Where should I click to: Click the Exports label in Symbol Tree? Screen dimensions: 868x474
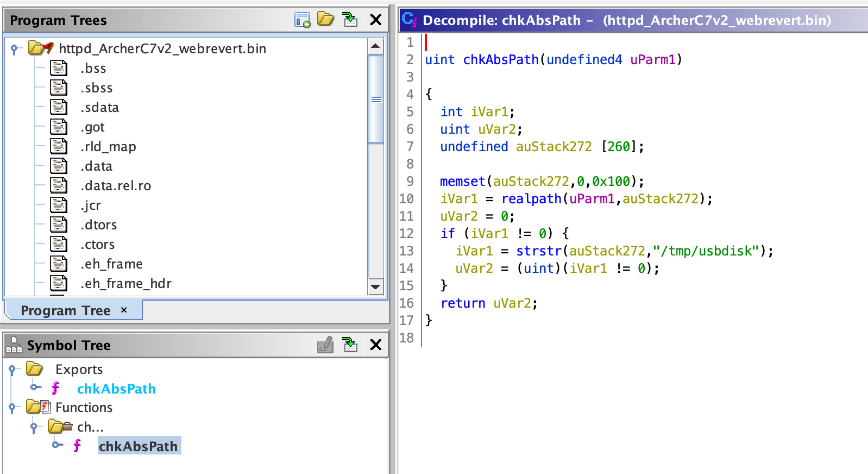pyautogui.click(x=79, y=370)
